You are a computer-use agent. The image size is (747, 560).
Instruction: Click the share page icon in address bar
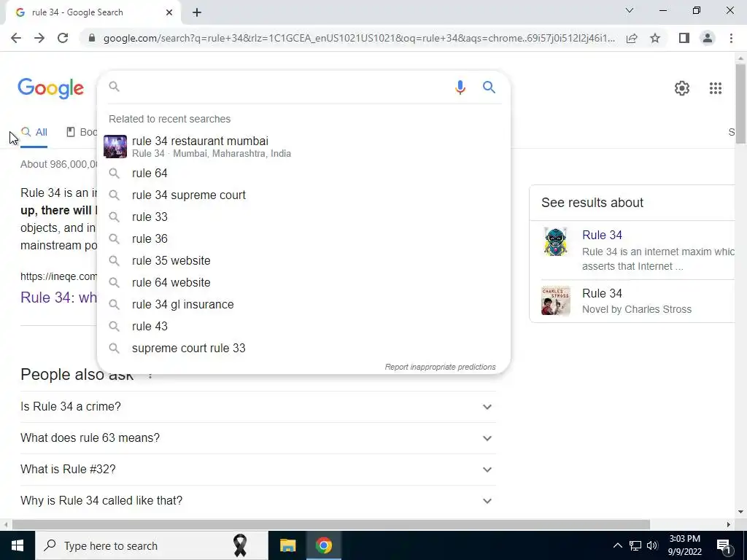click(632, 38)
